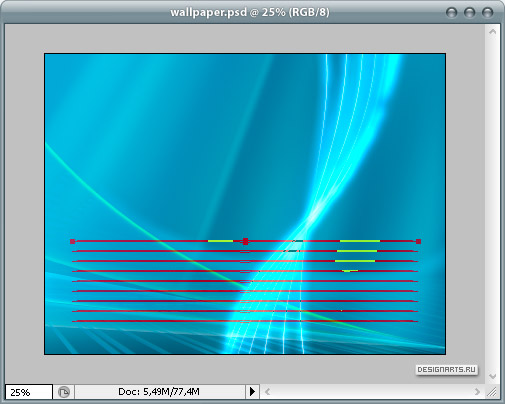
Task: Click the Doc: 5,49M/77,4M status text
Action: (x=159, y=392)
